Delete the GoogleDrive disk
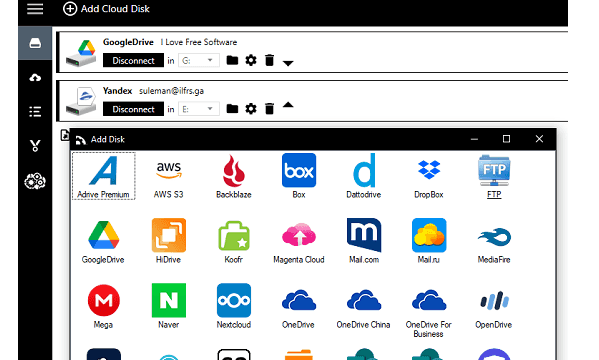599x360 pixels. pyautogui.click(x=269, y=60)
